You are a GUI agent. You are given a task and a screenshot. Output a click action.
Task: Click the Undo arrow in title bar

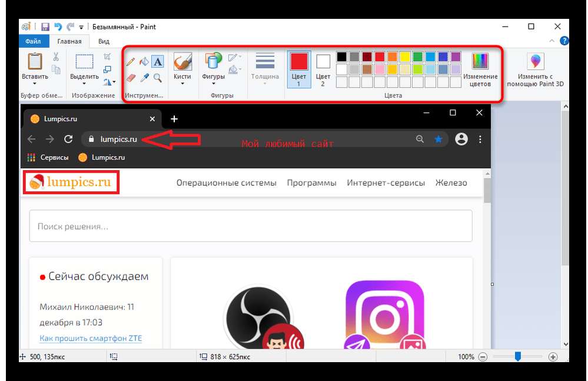58,26
